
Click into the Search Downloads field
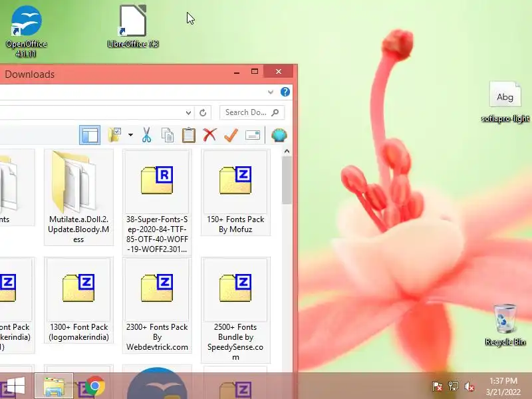pos(252,112)
